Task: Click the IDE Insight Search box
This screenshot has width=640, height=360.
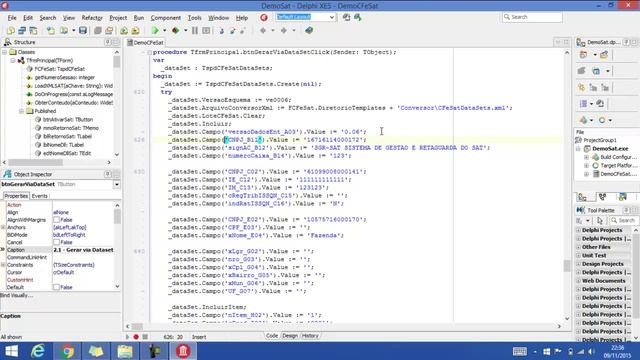Action: point(532,17)
